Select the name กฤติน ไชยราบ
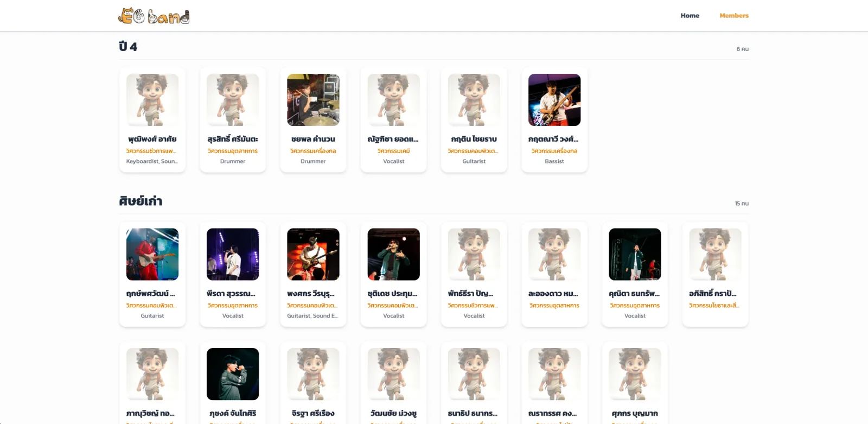 [474, 139]
